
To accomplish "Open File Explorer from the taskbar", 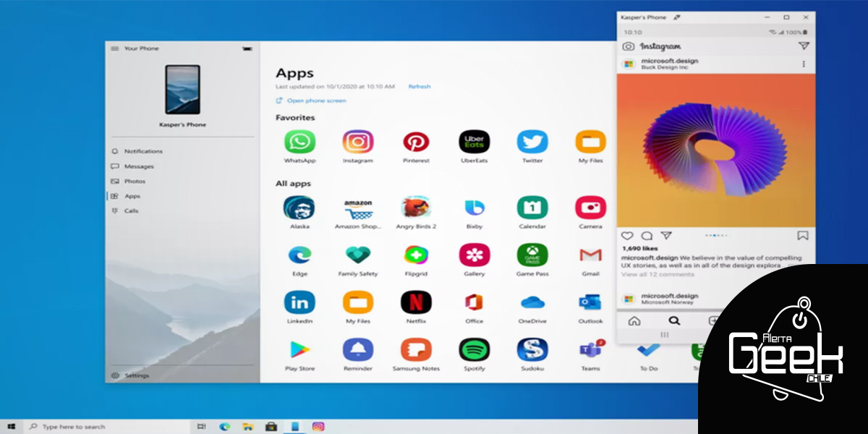I will [248, 427].
